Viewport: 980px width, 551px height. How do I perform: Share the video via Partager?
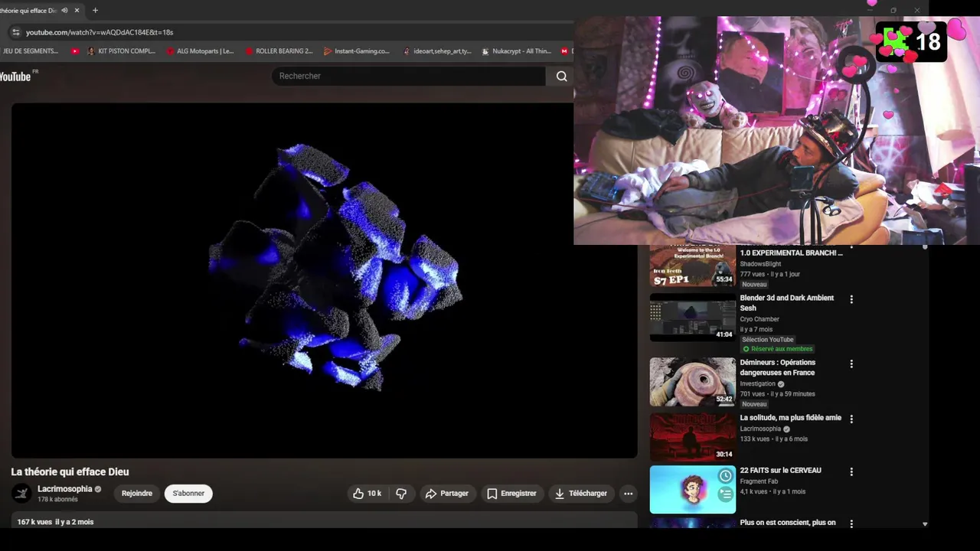pos(448,494)
